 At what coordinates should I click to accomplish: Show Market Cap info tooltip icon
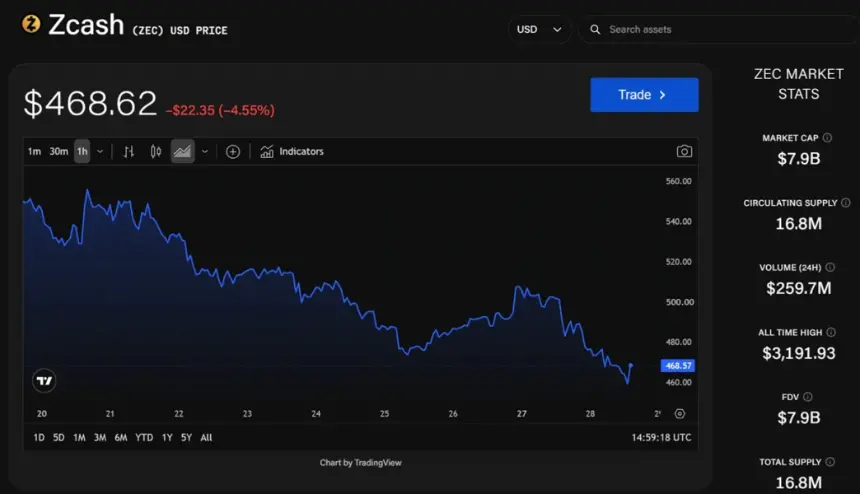(827, 138)
